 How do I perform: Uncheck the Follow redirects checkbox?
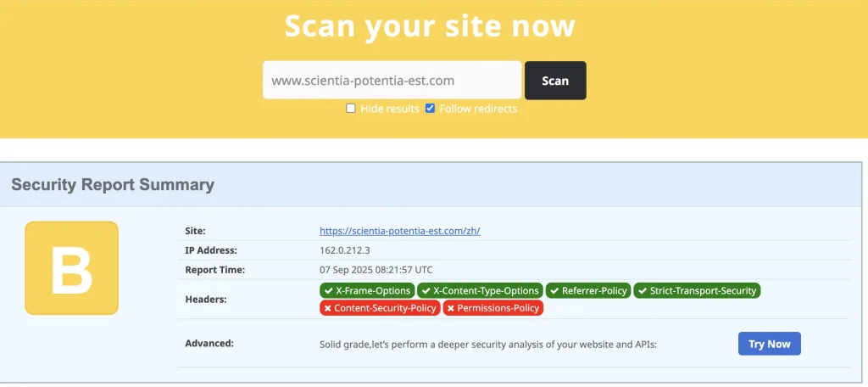(430, 108)
